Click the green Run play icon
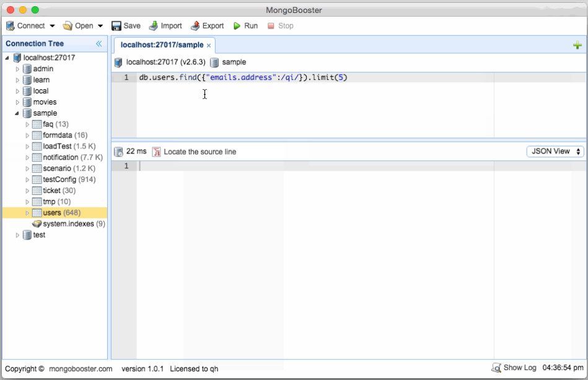This screenshot has height=380, width=588. pyautogui.click(x=237, y=26)
